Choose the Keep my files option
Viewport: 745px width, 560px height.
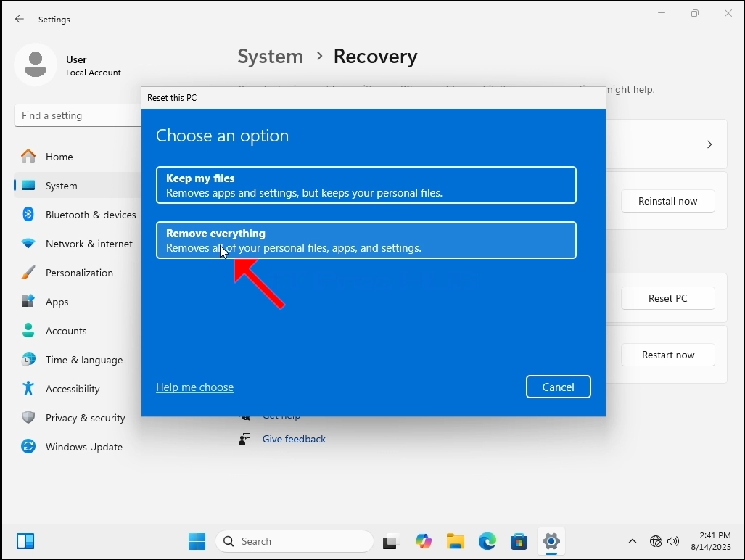coord(366,185)
